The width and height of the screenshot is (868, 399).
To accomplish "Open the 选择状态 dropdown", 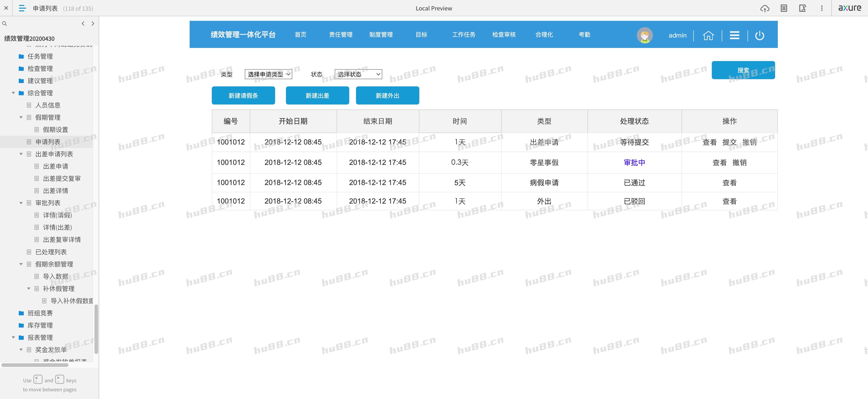I will [358, 74].
